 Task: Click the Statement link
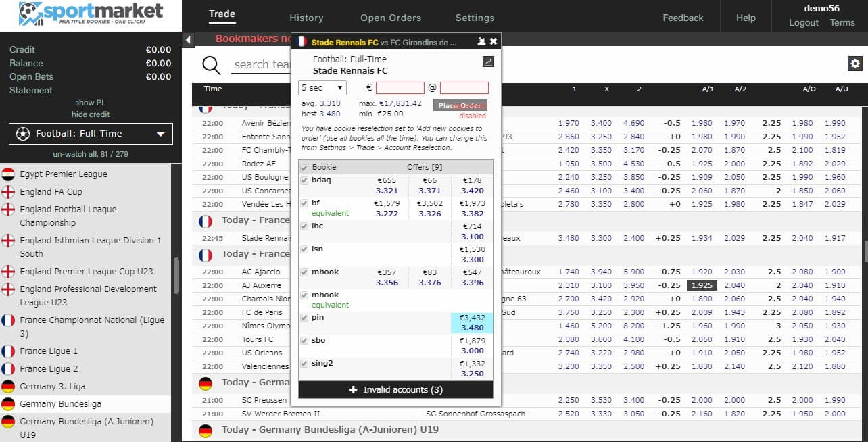(x=31, y=90)
